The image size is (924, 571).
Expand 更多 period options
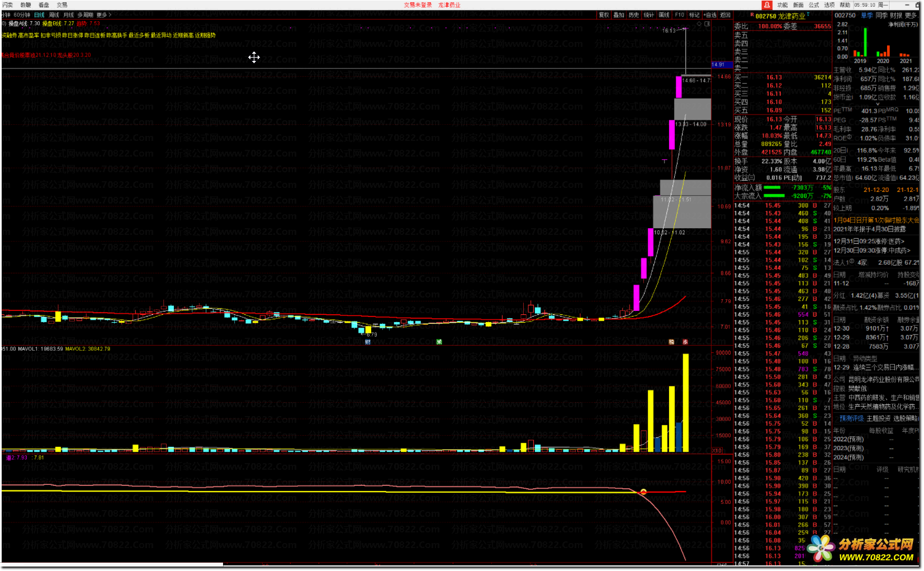coord(103,15)
